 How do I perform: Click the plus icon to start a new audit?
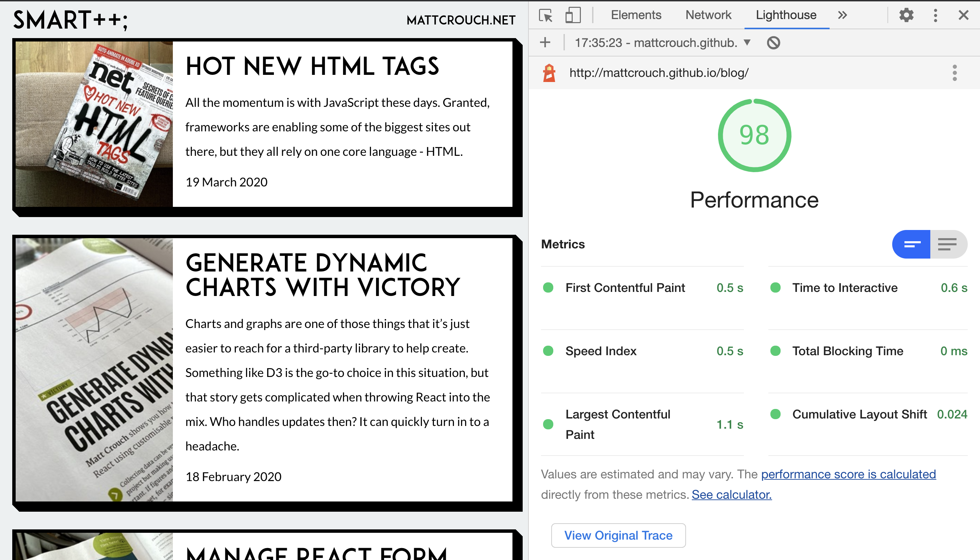(545, 42)
